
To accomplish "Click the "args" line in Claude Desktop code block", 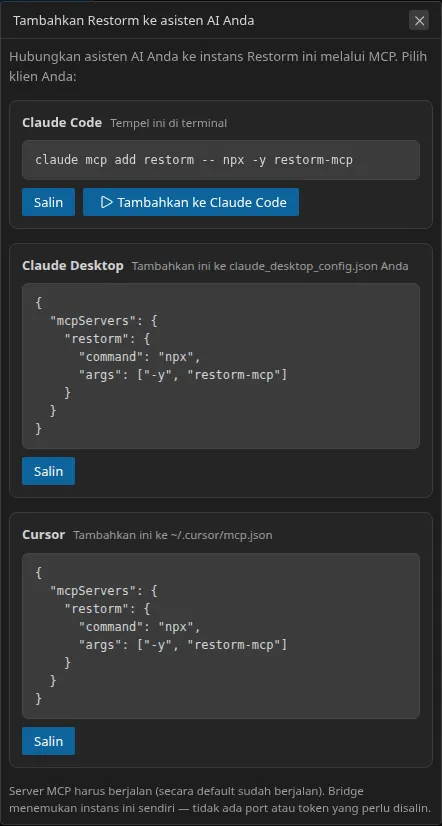I will click(x=183, y=375).
